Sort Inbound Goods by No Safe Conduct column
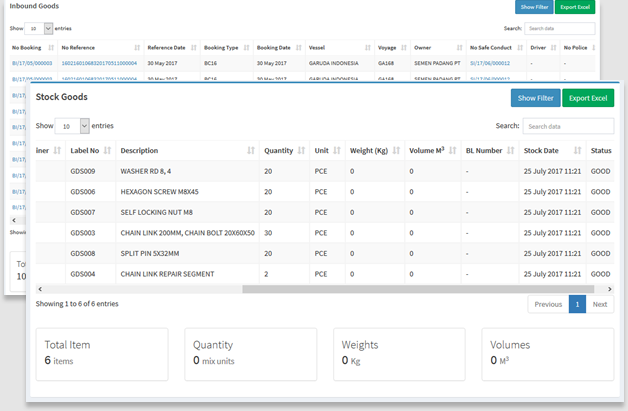 tap(496, 48)
